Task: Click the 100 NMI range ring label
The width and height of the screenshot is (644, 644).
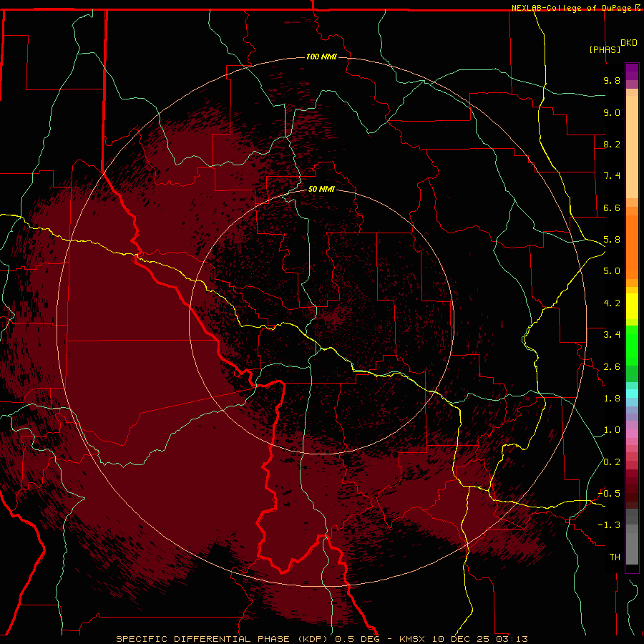Action: [321, 57]
